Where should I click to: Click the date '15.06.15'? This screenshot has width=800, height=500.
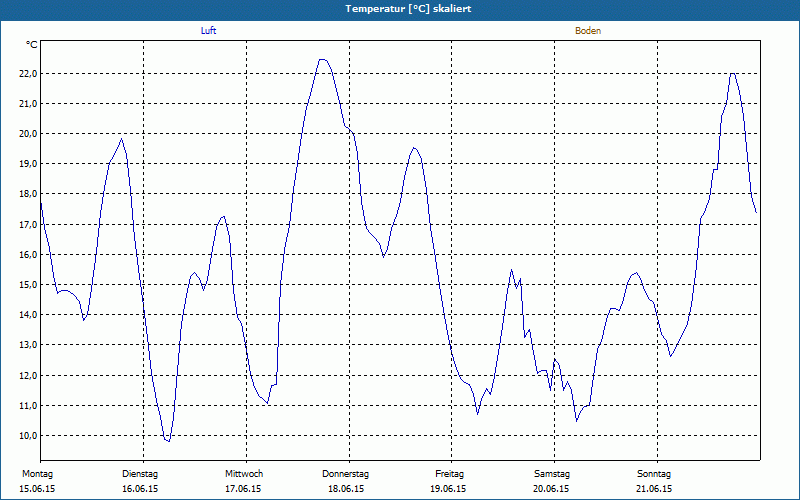pyautogui.click(x=37, y=489)
